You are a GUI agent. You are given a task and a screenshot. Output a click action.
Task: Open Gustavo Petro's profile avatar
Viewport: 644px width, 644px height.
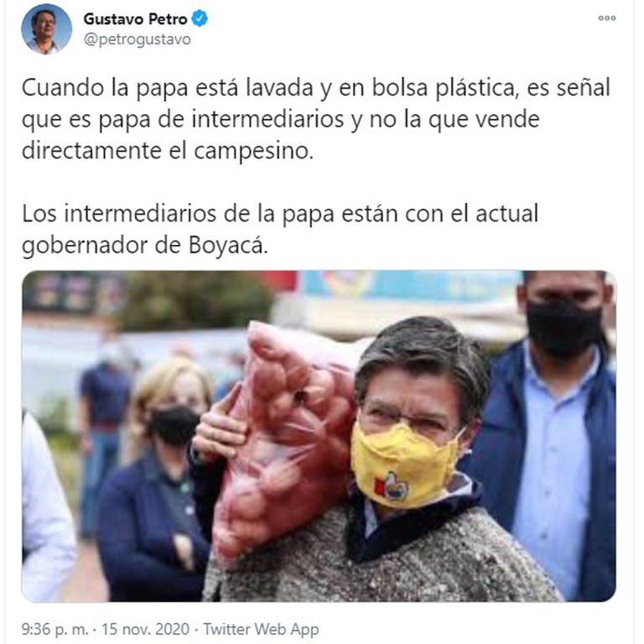46,29
